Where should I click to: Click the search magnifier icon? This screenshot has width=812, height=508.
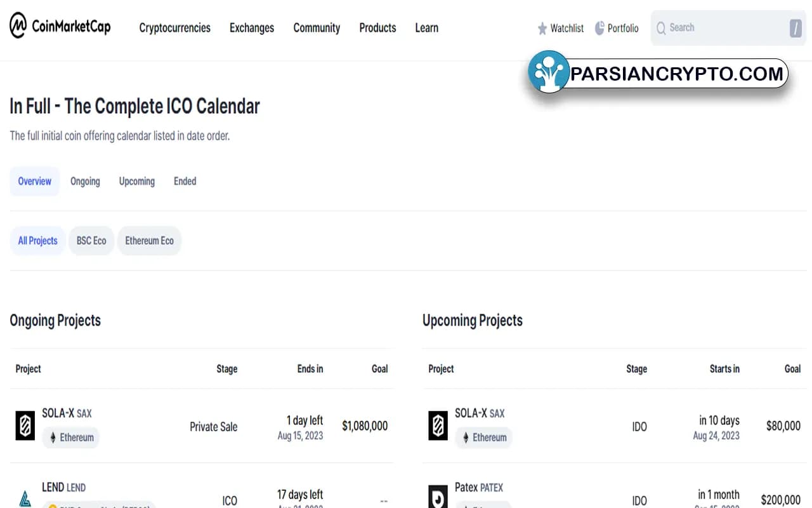(x=661, y=28)
